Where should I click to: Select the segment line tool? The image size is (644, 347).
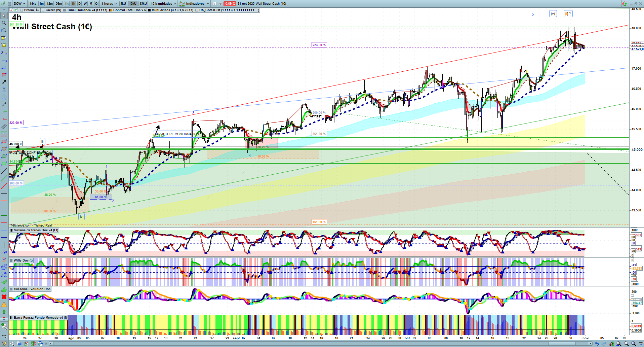pos(4,104)
